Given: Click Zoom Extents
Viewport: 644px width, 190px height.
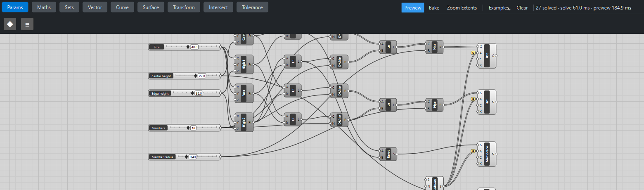Looking at the screenshot, I should tap(462, 7).
